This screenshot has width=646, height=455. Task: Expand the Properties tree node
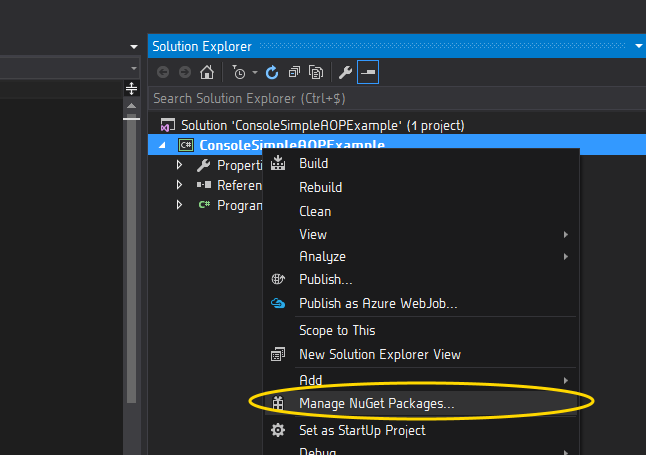(180, 165)
